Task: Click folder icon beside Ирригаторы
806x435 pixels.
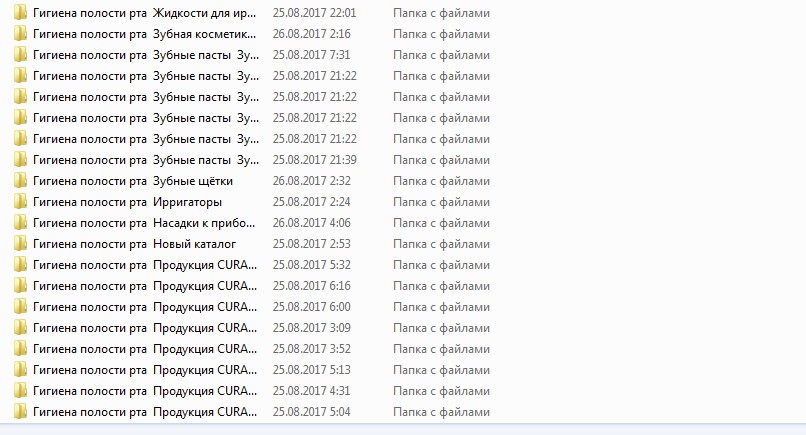Action: coord(21,202)
